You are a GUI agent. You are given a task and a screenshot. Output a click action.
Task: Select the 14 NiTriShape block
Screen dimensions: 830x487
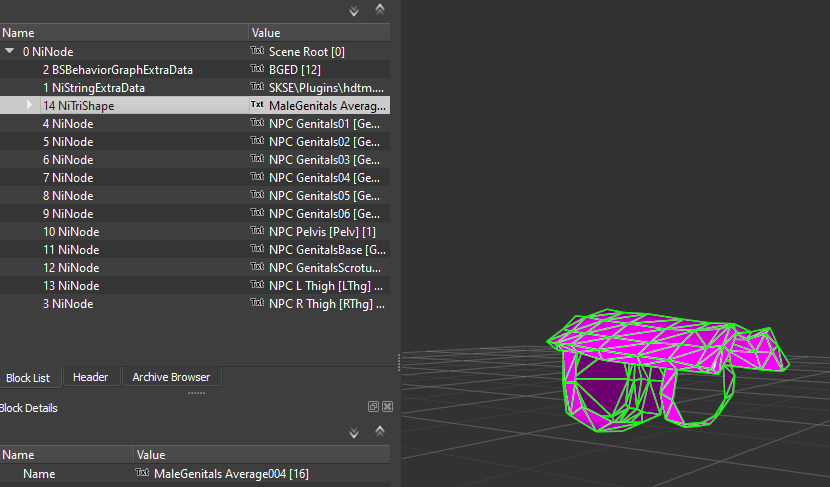pyautogui.click(x=78, y=106)
